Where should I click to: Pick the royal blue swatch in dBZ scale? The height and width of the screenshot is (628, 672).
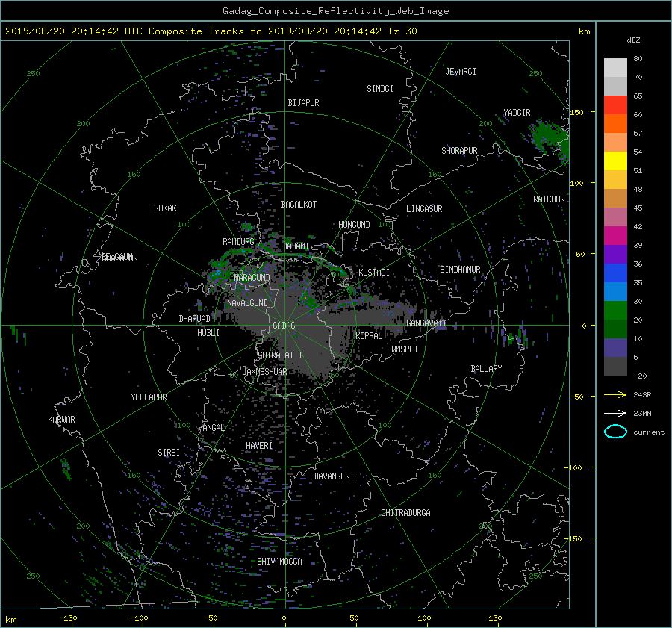pyautogui.click(x=615, y=273)
